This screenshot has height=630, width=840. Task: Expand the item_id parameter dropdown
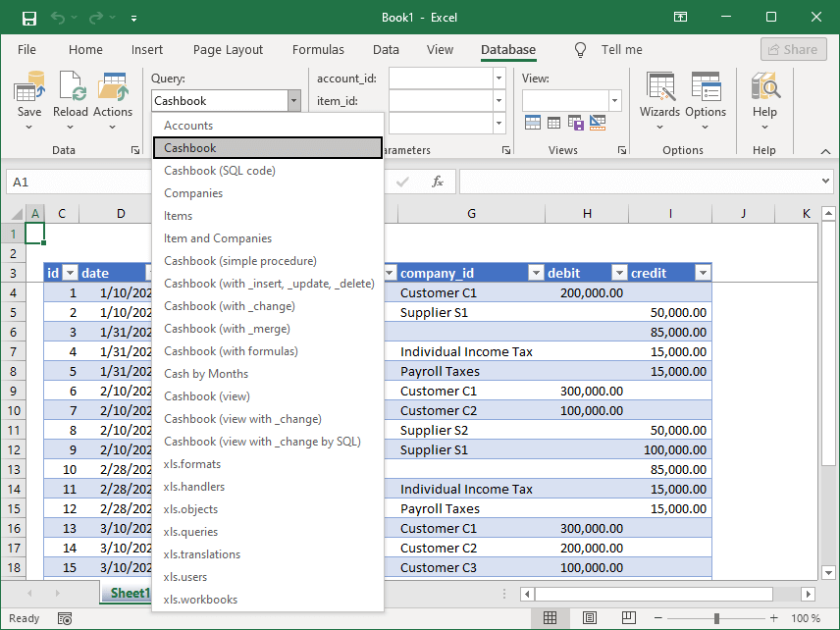[498, 100]
